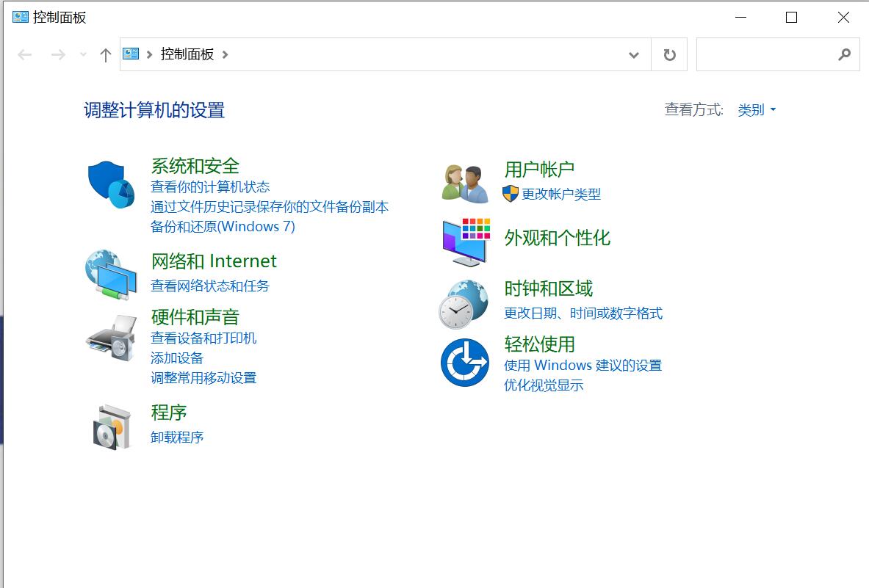This screenshot has width=869, height=588.
Task: Open the Ease of Access icon
Action: pyautogui.click(x=464, y=363)
